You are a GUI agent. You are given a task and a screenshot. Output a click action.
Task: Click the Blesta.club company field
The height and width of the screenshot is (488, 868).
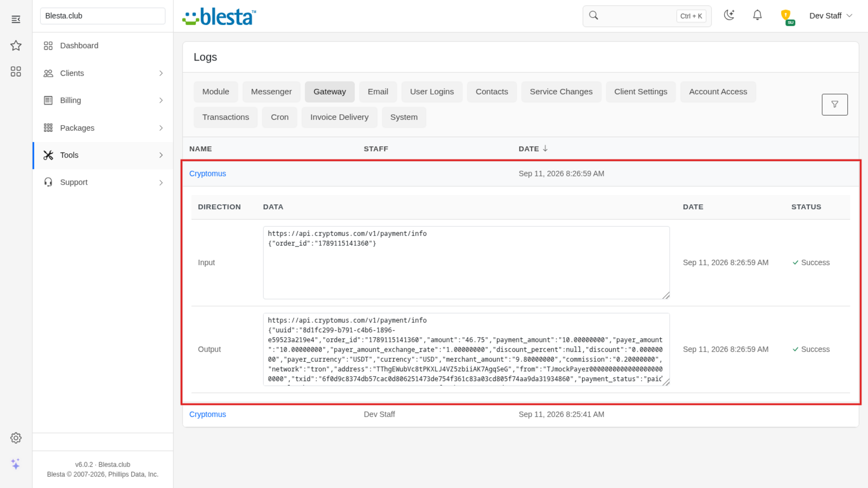pos(103,16)
